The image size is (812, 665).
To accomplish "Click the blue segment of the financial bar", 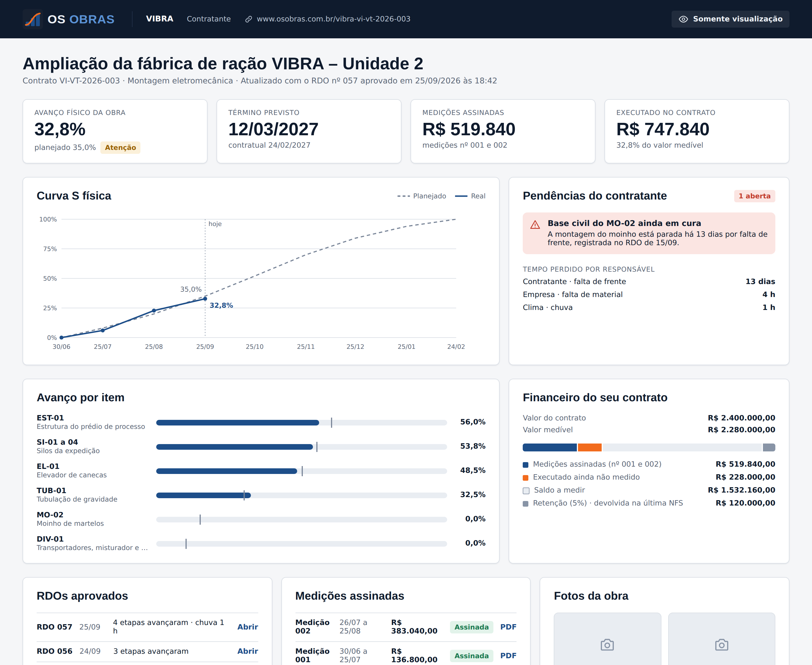I will [x=550, y=447].
